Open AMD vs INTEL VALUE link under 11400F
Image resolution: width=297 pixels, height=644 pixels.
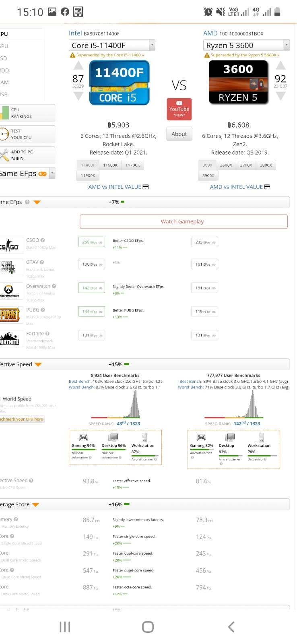pyautogui.click(x=118, y=187)
